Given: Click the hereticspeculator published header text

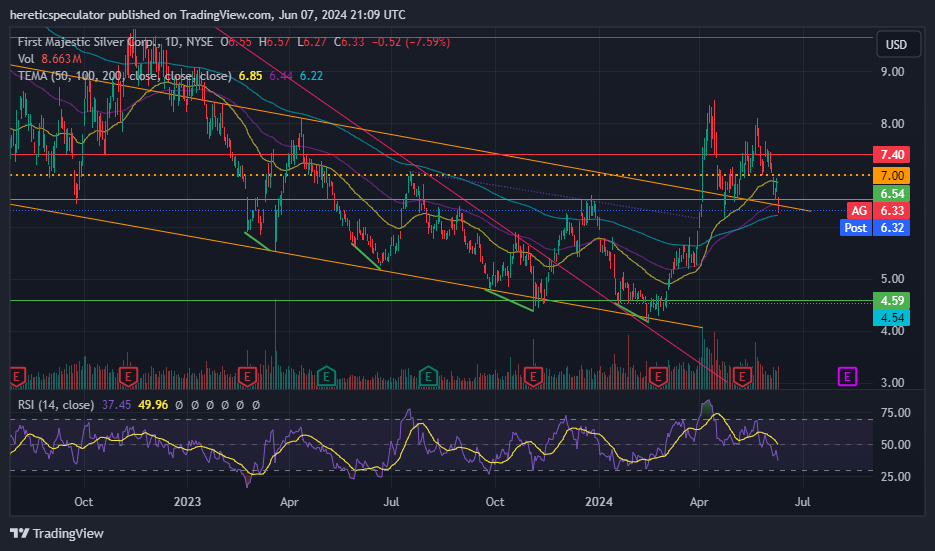Looking at the screenshot, I should click(208, 14).
